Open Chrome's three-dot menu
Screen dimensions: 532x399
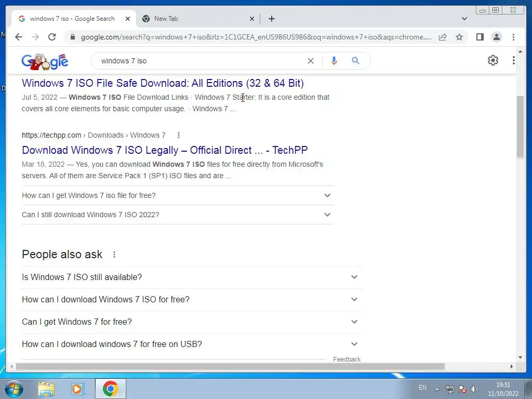coord(513,37)
